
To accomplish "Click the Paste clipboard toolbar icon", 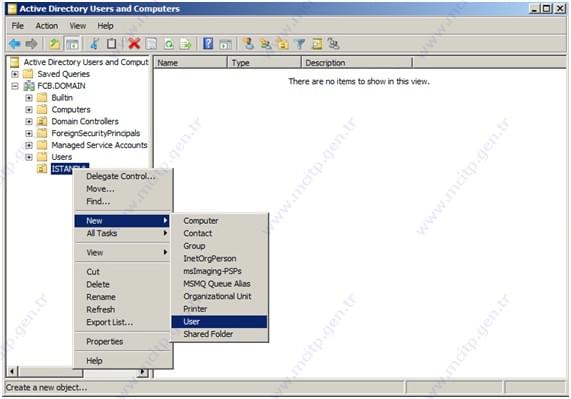I will (111, 44).
